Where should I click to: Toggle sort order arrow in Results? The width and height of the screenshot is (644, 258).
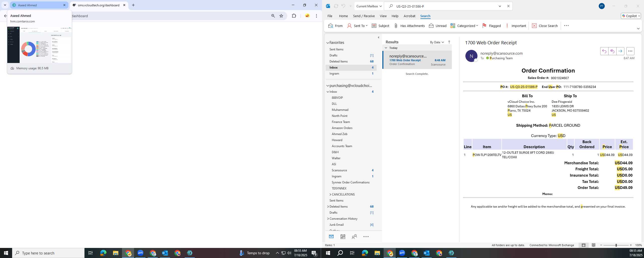pyautogui.click(x=449, y=42)
